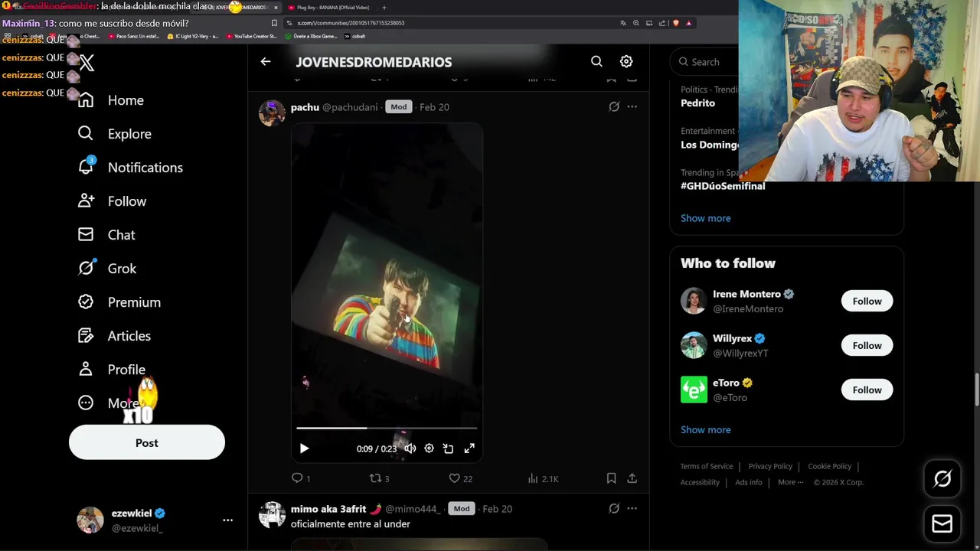Seek using the video progress bar
This screenshot has height=551, width=980.
point(387,428)
